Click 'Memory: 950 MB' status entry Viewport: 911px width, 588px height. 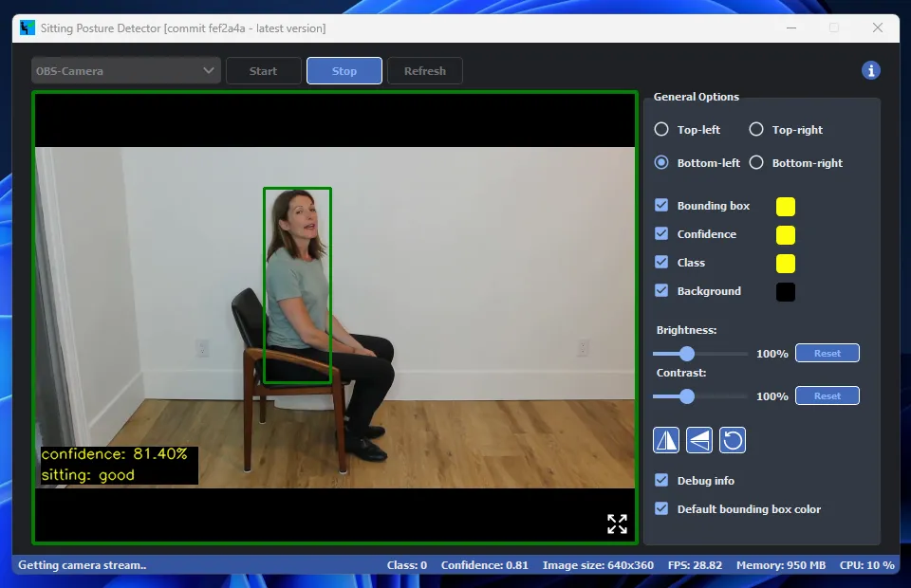coord(781,565)
